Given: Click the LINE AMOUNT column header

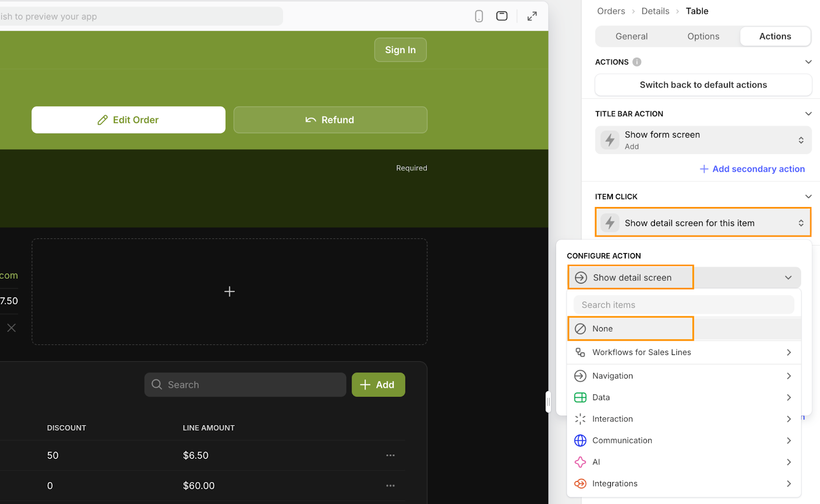Looking at the screenshot, I should coord(209,428).
